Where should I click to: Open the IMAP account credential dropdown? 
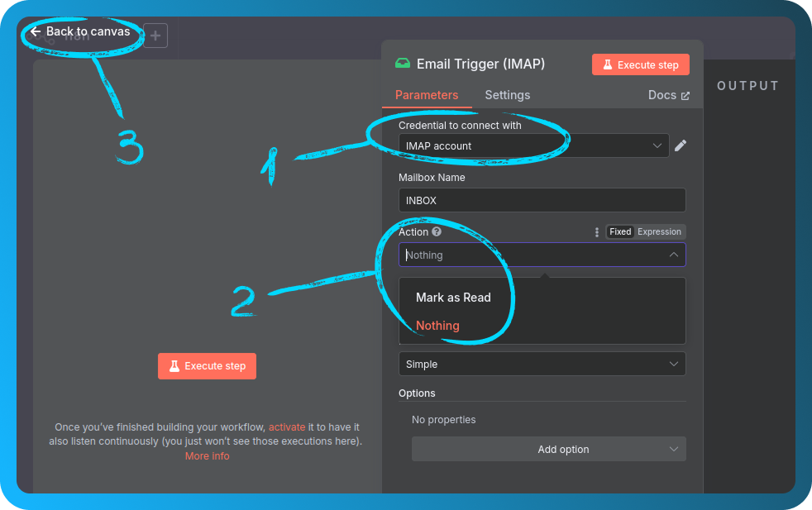(533, 145)
